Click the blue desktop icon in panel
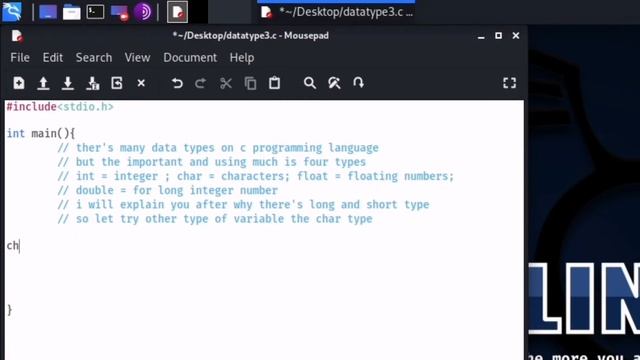 (48, 12)
